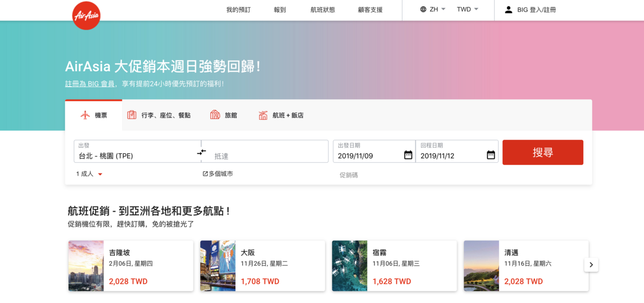The width and height of the screenshot is (644, 303).
Task: Click the 1,628 TWD price
Action: coord(392,282)
